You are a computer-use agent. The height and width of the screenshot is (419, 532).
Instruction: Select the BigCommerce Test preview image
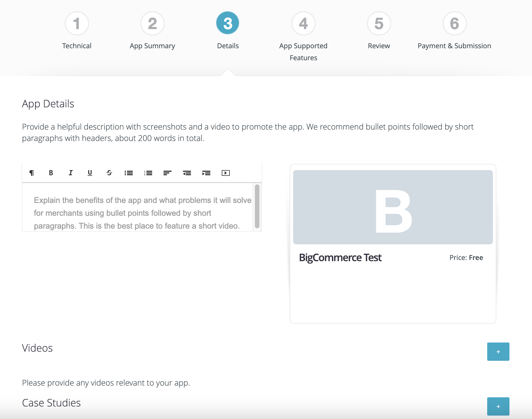393,207
